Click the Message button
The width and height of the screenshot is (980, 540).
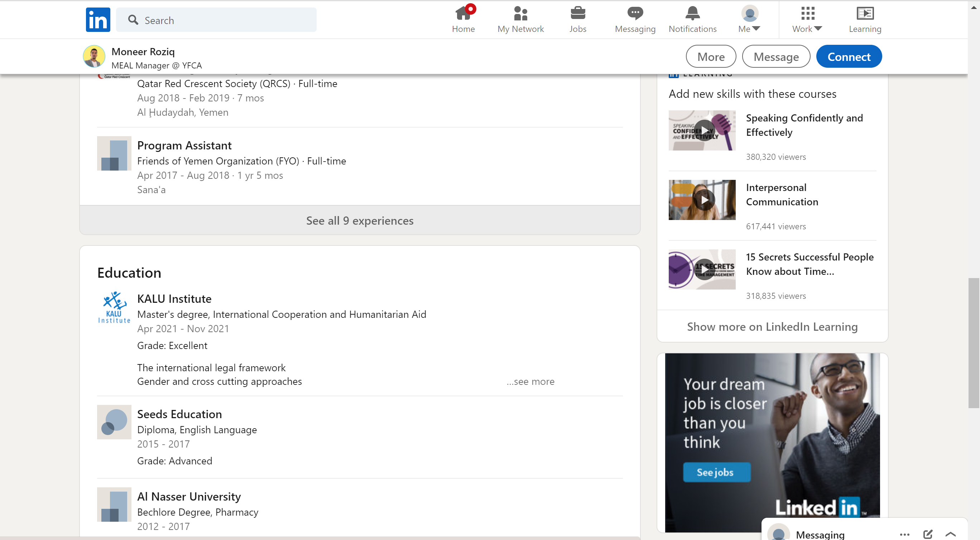775,57
